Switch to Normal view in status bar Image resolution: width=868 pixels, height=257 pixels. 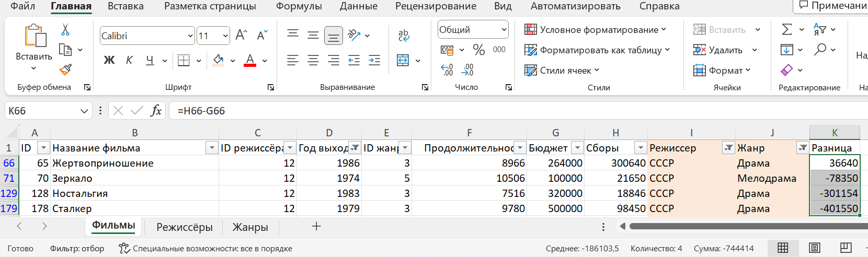coord(783,248)
